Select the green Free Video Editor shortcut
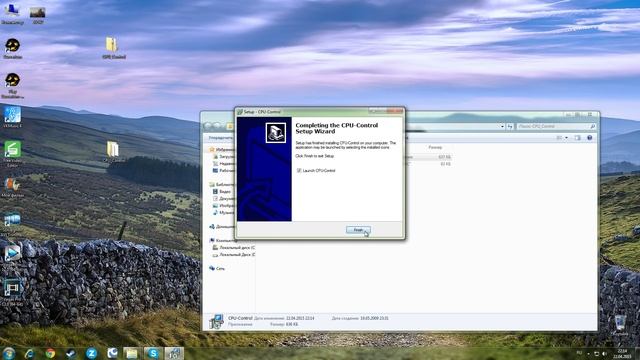 pyautogui.click(x=12, y=153)
